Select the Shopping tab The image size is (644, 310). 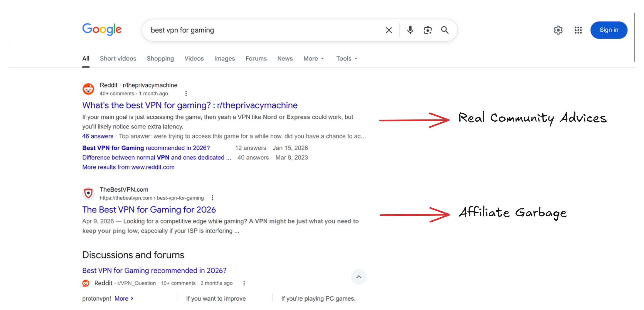tap(160, 58)
